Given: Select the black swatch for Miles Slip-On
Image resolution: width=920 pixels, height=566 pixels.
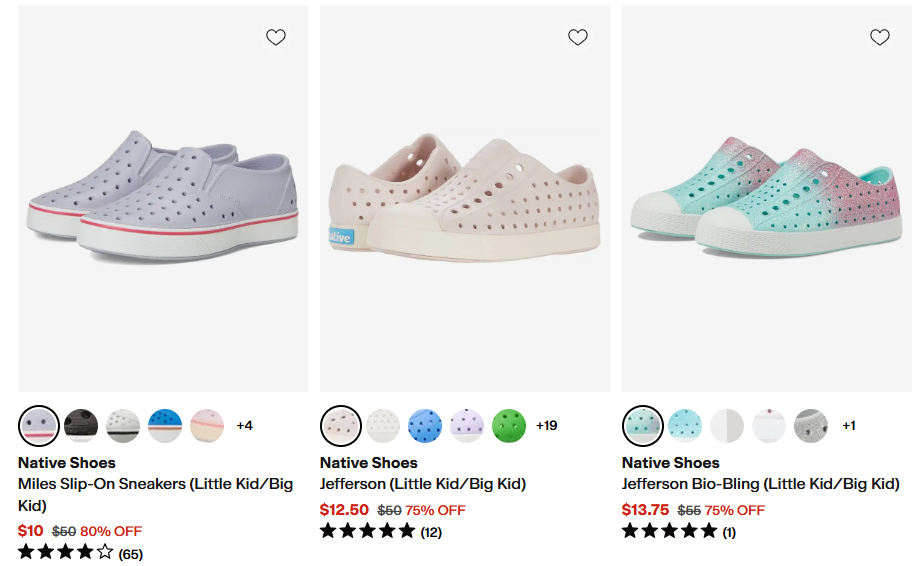Looking at the screenshot, I should pyautogui.click(x=81, y=425).
